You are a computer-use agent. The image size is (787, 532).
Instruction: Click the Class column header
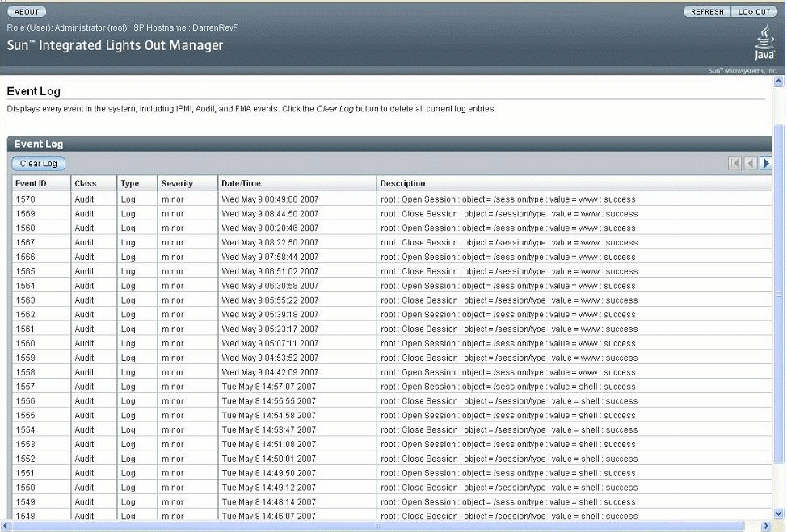94,183
